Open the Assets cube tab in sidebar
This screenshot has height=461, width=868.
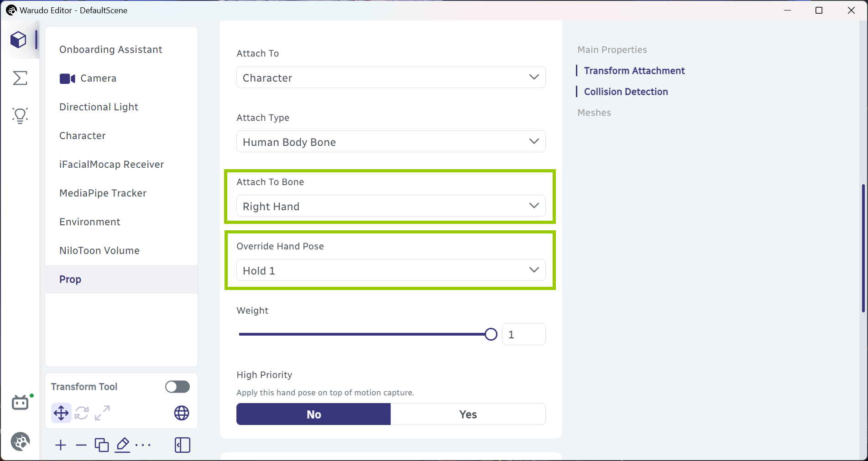(19, 40)
